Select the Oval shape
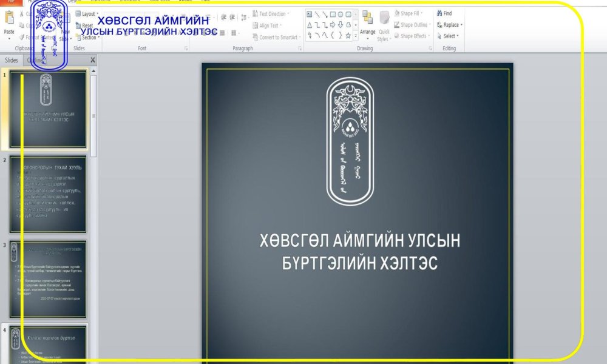 coord(341,15)
